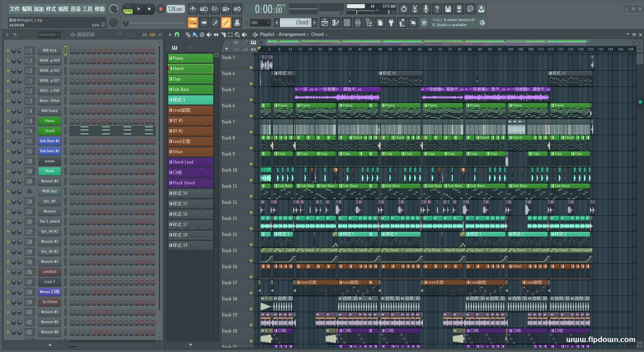Image resolution: width=644 pixels, height=352 pixels.
Task: Open the pattern options arrow left of Chord
Action: 277,22
